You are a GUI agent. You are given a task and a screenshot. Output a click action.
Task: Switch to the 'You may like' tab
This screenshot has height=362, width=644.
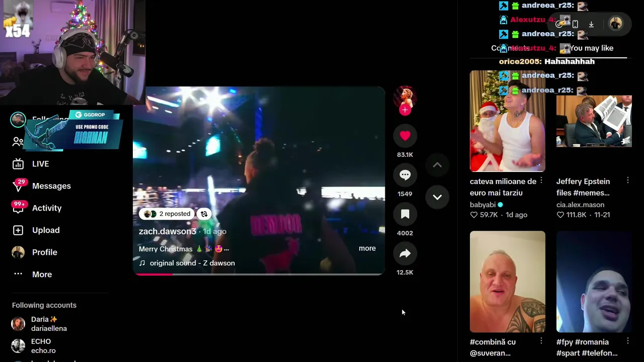coord(591,48)
